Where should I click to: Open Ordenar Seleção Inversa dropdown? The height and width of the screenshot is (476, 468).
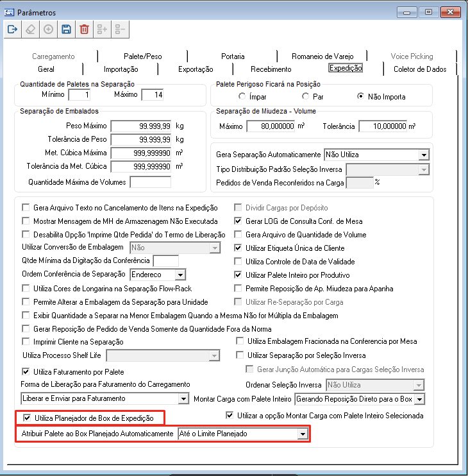419,386
